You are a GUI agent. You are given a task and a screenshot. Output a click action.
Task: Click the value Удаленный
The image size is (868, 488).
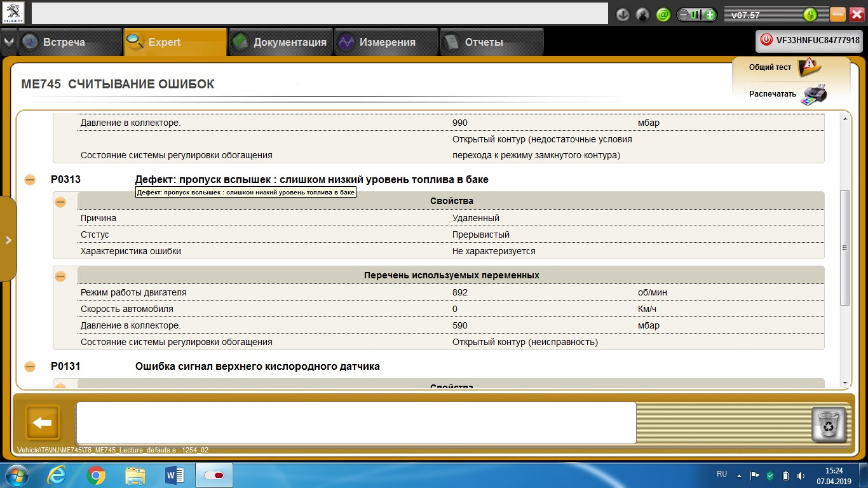pyautogui.click(x=476, y=218)
